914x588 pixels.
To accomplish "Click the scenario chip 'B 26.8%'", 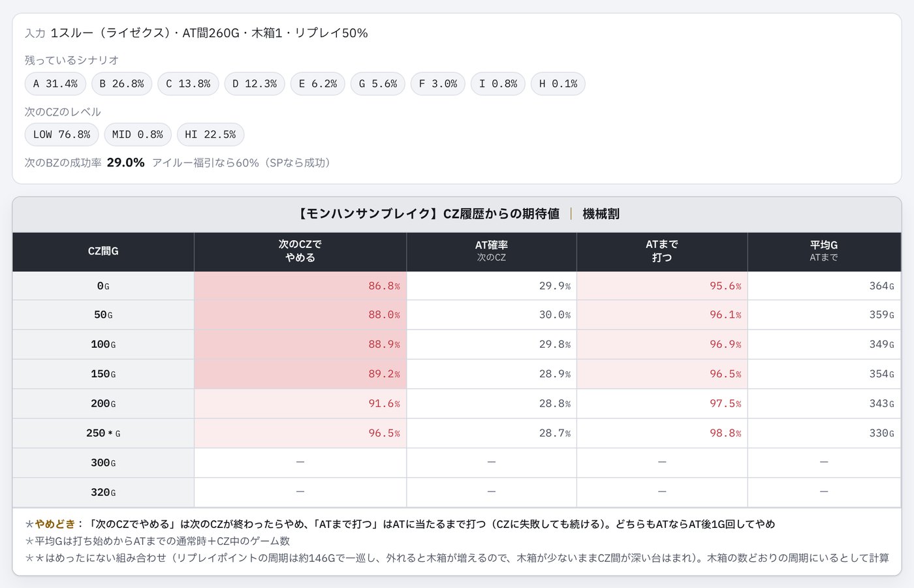I will coord(121,84).
